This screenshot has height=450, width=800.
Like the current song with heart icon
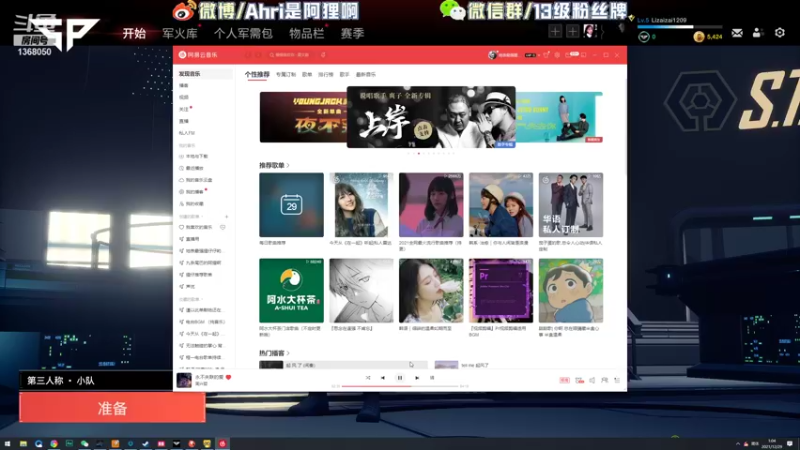click(x=229, y=377)
